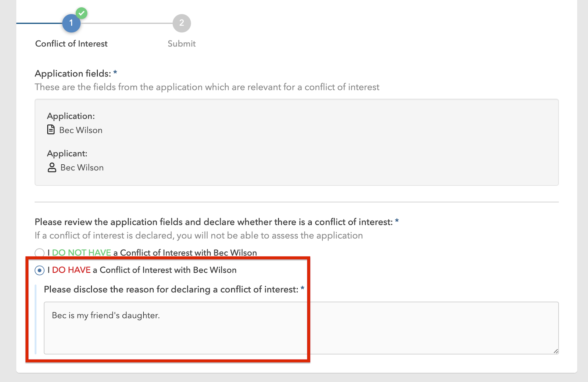Viewport: 588px width, 382px height.
Task: Go to the Submit step label
Action: 182,44
